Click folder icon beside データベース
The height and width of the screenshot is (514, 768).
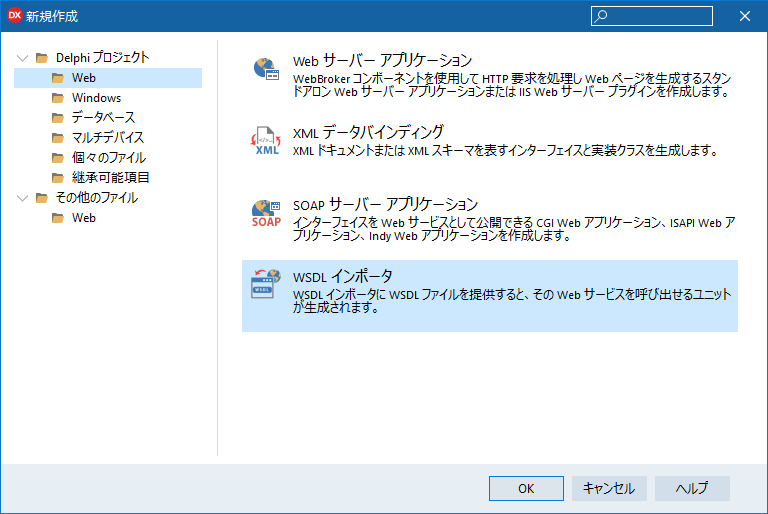coord(58,118)
